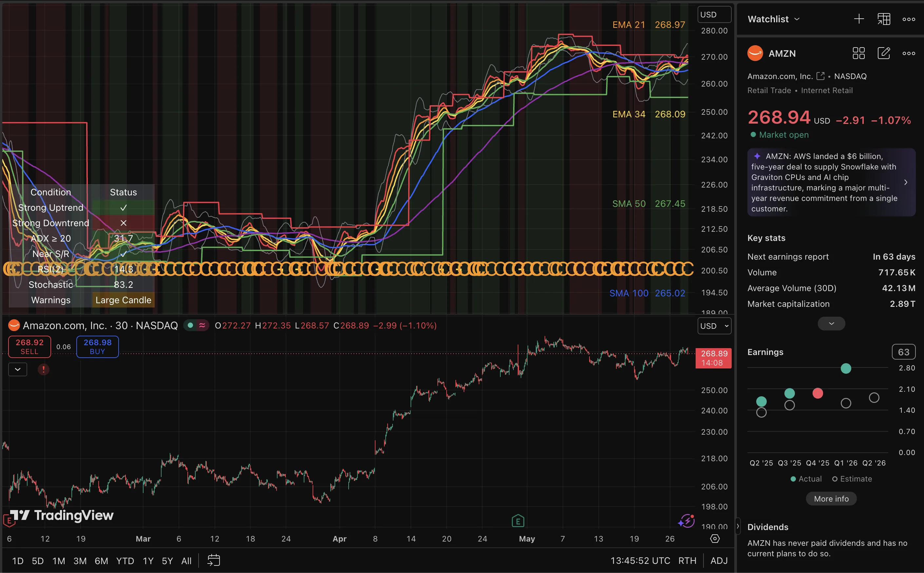Click the 63 days earnings badge
This screenshot has width=924, height=573.
904,352
